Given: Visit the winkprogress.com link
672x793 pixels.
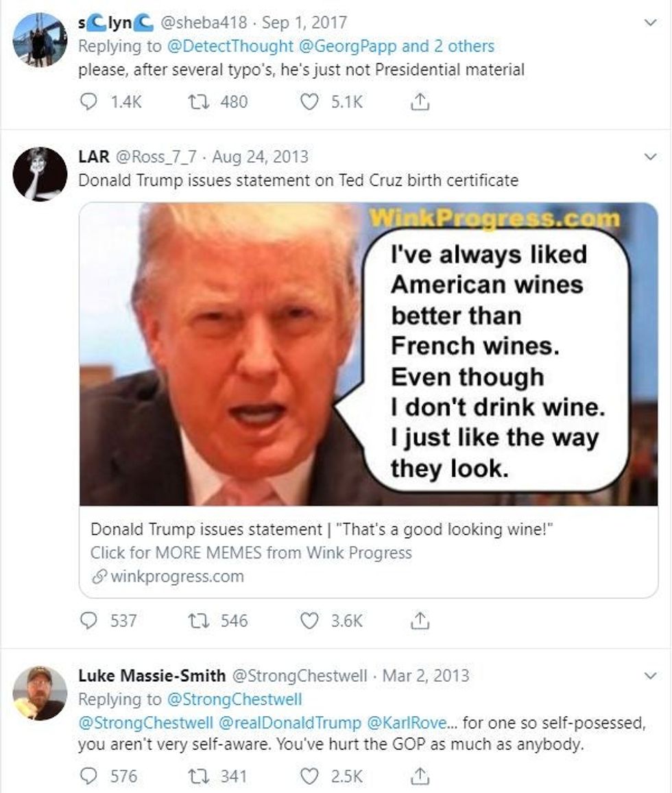Looking at the screenshot, I should click(176, 577).
